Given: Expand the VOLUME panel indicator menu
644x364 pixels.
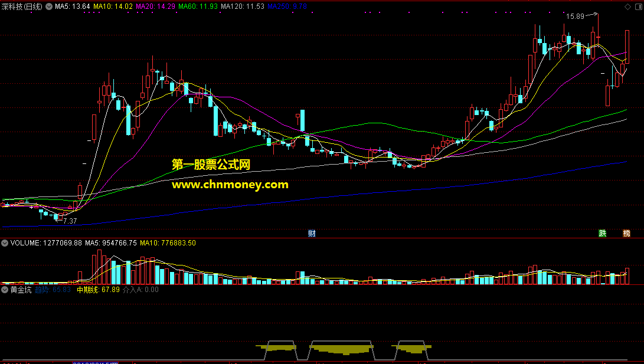Looking at the screenshot, I should pos(5,243).
